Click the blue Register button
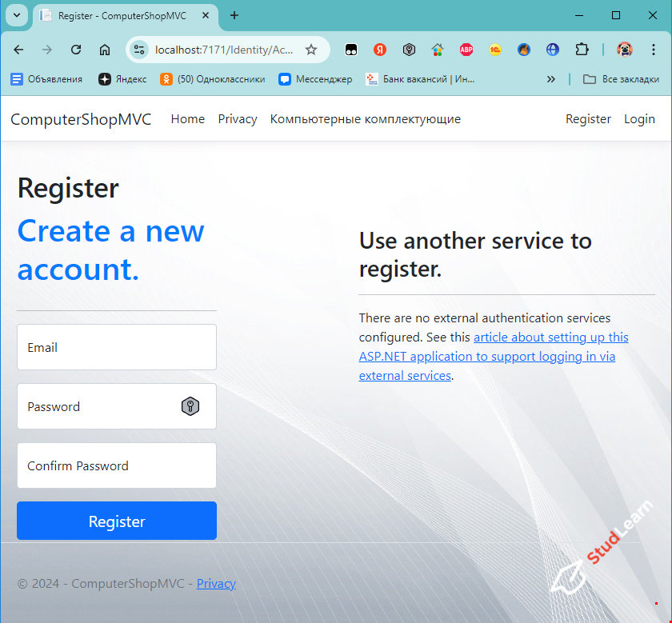 [116, 521]
